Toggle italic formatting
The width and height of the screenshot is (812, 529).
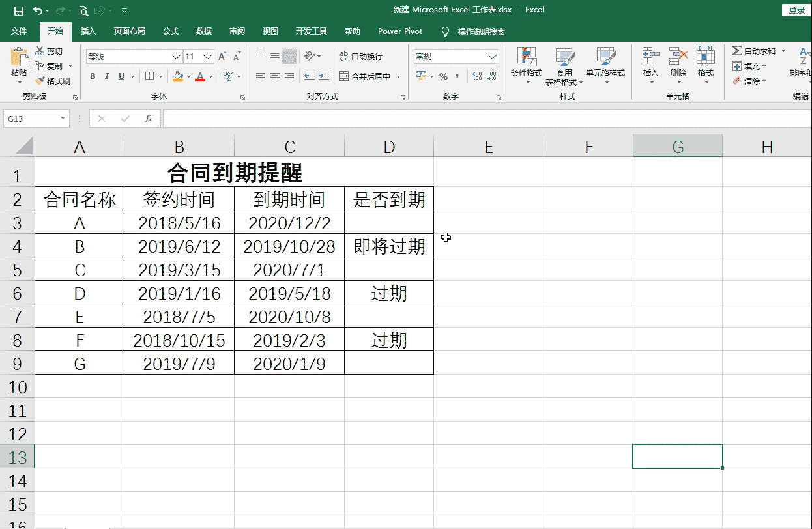pos(107,76)
